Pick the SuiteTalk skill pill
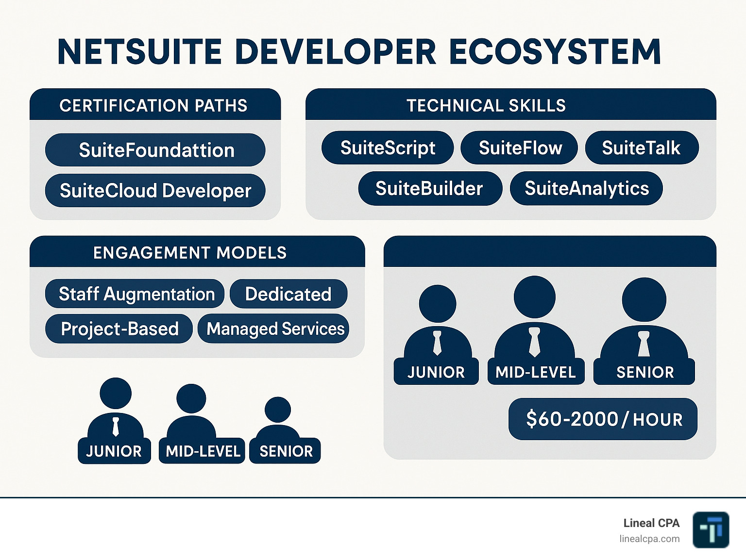 (642, 148)
